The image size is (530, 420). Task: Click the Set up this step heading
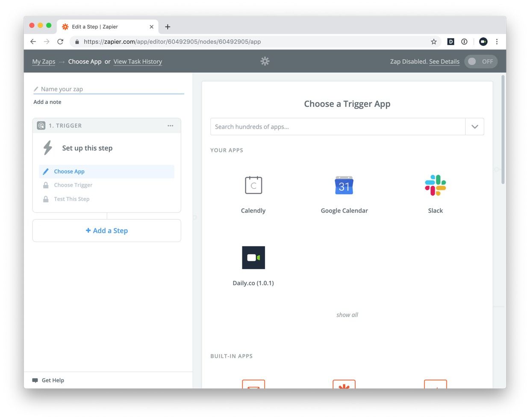pos(87,148)
